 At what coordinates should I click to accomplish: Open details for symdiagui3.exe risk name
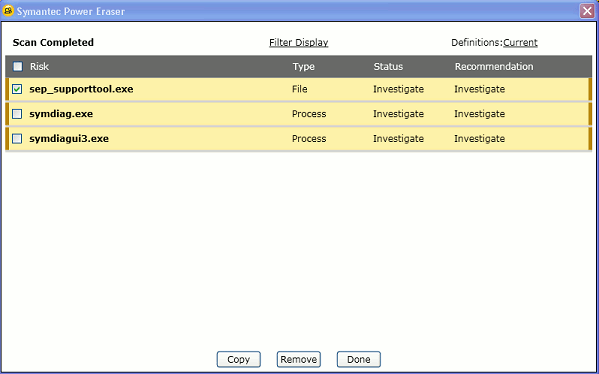tap(69, 138)
